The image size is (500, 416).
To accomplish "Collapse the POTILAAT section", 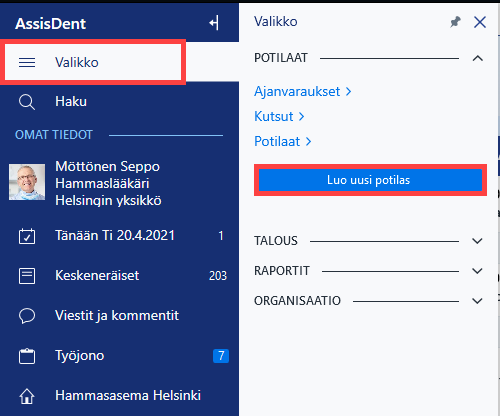I will [478, 58].
